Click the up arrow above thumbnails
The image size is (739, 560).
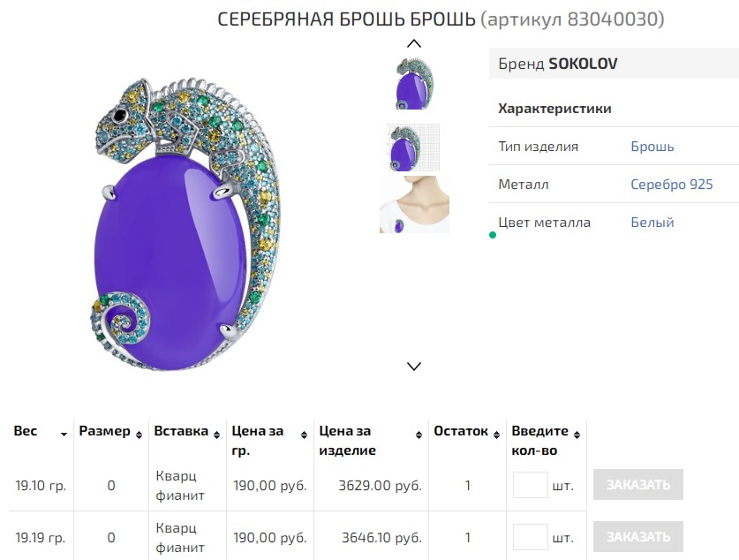click(x=414, y=43)
